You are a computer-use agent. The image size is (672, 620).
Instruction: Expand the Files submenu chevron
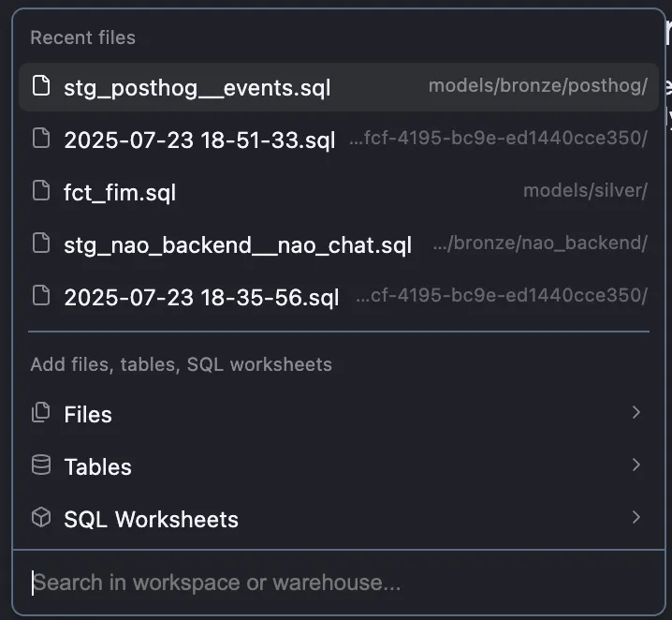tap(636, 413)
